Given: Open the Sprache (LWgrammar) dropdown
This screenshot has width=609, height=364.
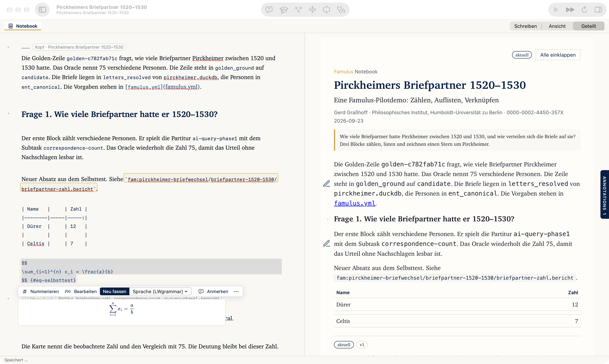Looking at the screenshot, I should (160, 291).
